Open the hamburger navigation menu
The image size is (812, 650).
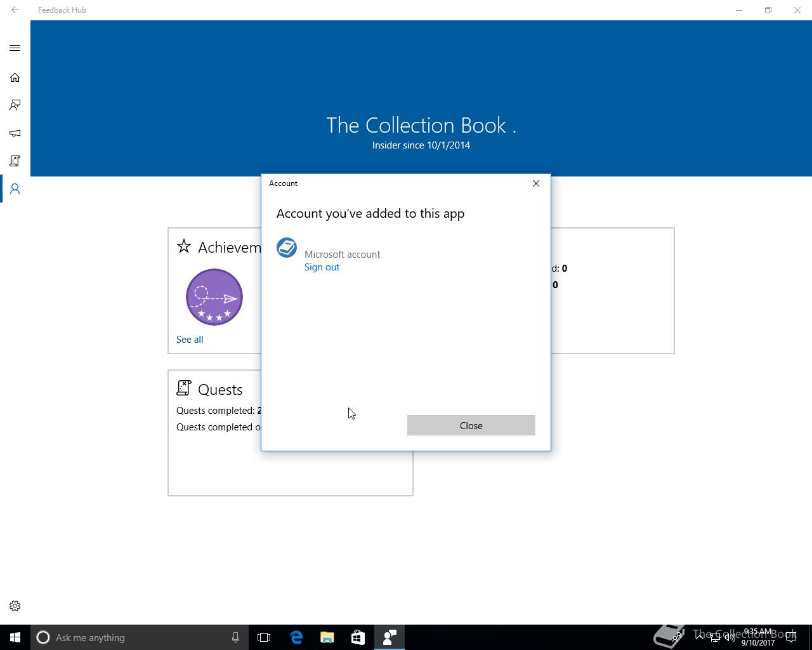coord(15,48)
